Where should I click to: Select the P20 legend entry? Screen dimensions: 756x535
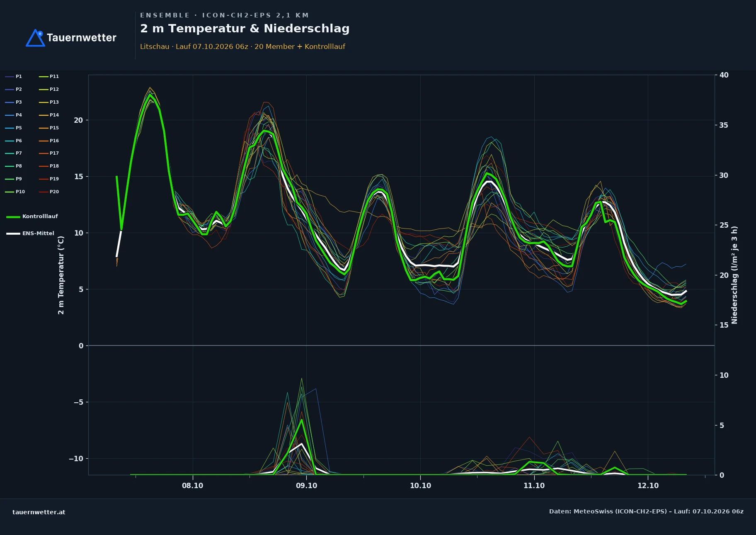click(x=49, y=192)
